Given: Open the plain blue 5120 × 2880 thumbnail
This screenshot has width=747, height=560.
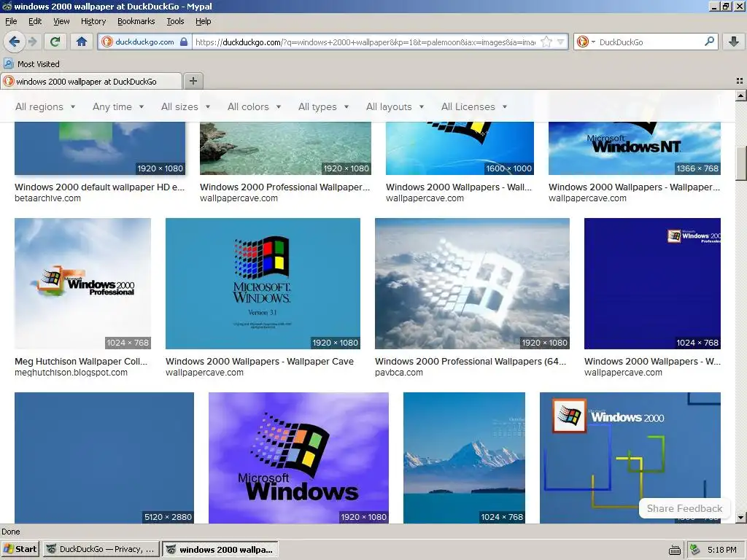Looking at the screenshot, I should point(104,458).
